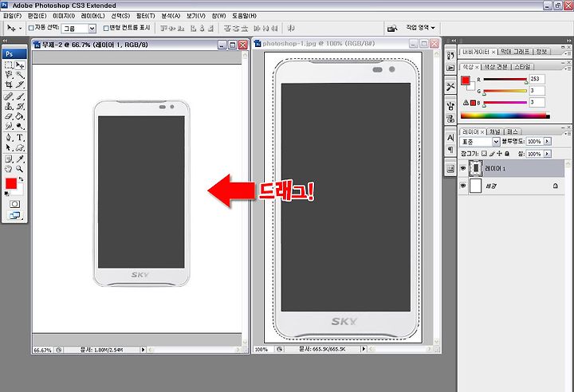
Task: Select the History Brush tool
Action: (20, 107)
